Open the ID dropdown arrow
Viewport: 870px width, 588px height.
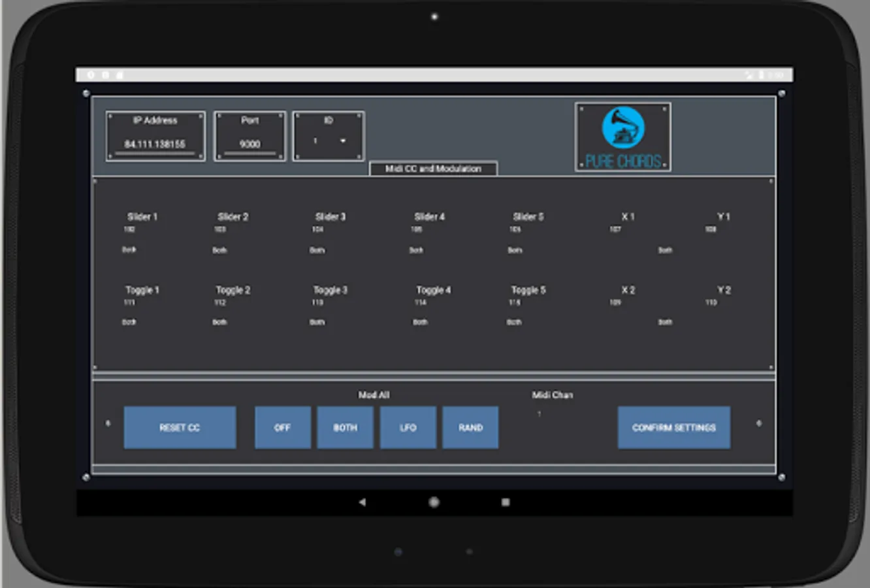point(343,140)
